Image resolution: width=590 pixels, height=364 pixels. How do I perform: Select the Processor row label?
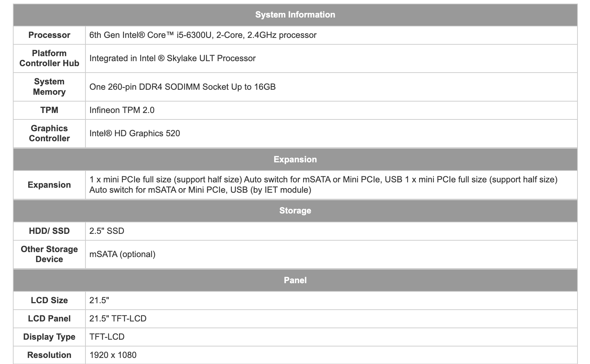[49, 35]
